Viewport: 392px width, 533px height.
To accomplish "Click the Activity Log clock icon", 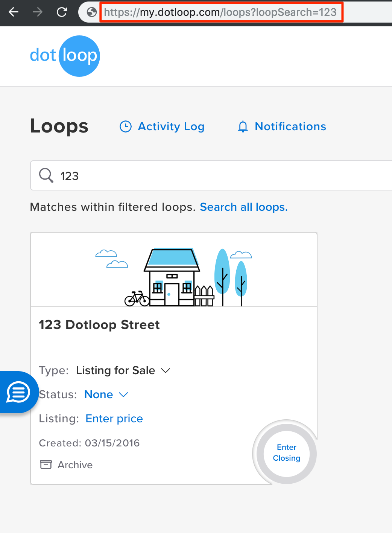I will (x=125, y=126).
